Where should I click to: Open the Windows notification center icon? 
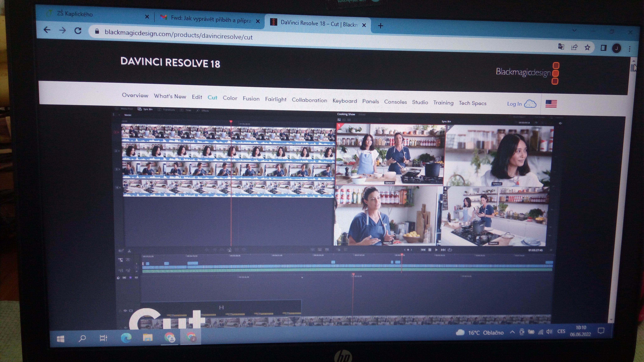pos(601,331)
